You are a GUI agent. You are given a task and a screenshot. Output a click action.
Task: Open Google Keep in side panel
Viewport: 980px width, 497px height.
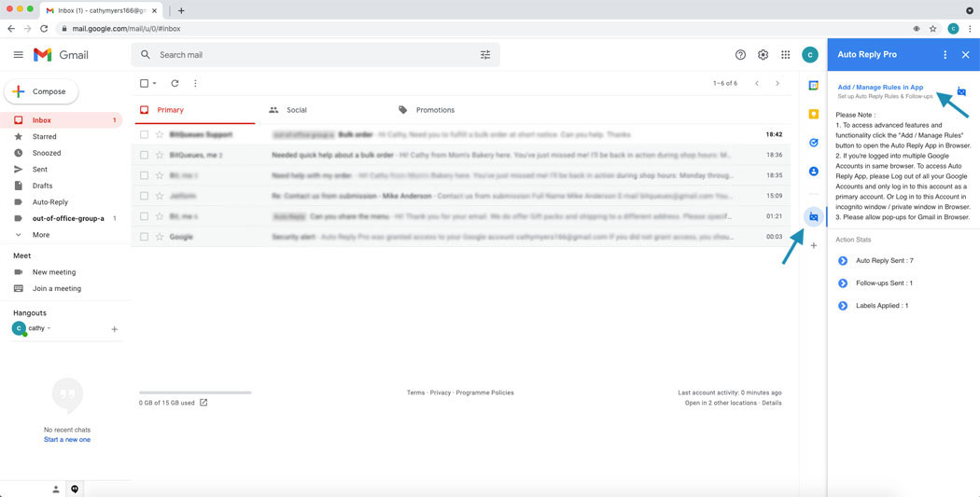click(813, 114)
